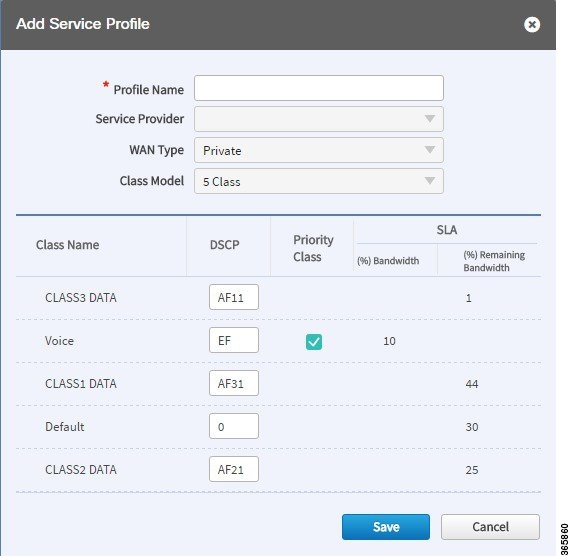
Task: Focus the Default class DSCP field
Action: point(234,426)
